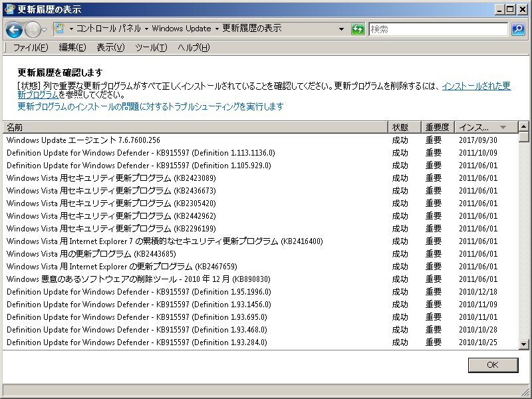Open the ファイル(F) menu
This screenshot has height=399, width=532.
pyautogui.click(x=31, y=47)
